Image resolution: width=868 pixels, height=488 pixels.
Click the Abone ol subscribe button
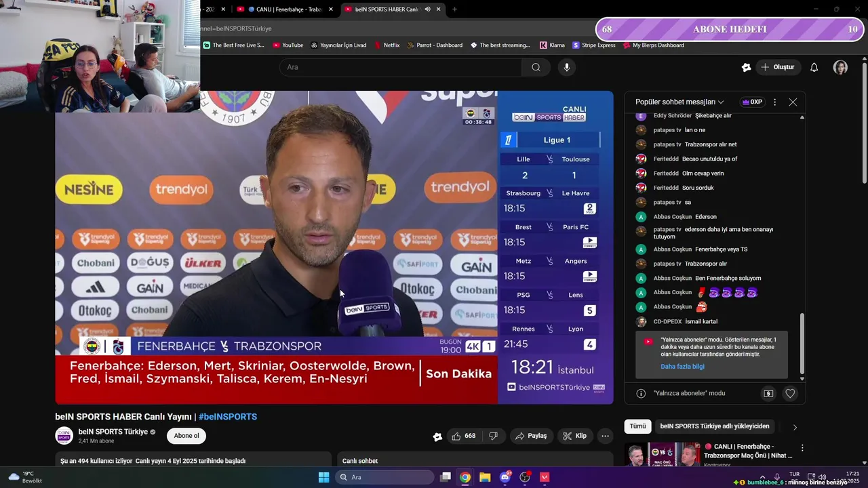(x=186, y=436)
